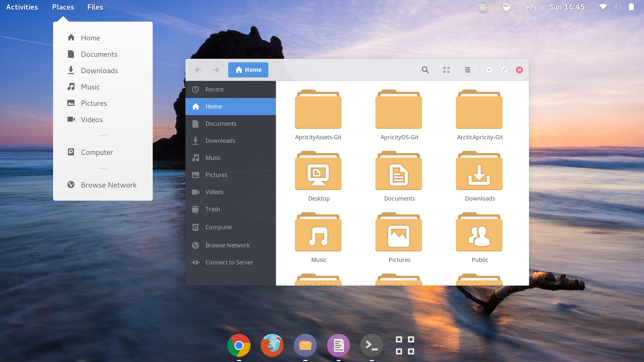Screen dimensions: 644x362
Task: Click the search icon in file manager
Action: [425, 70]
